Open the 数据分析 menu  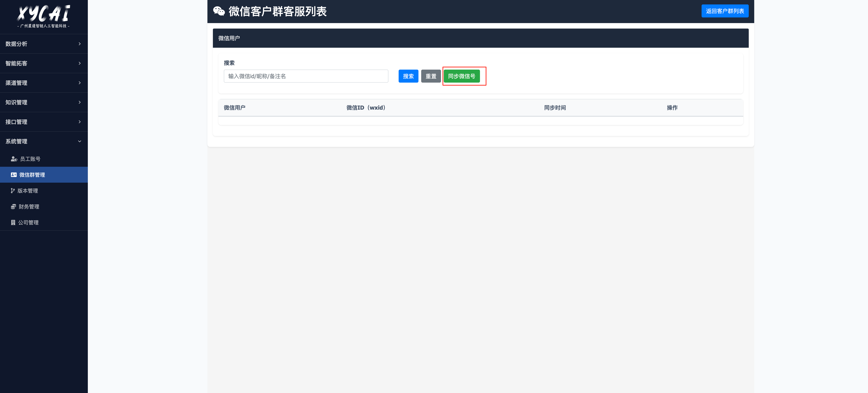tap(44, 44)
